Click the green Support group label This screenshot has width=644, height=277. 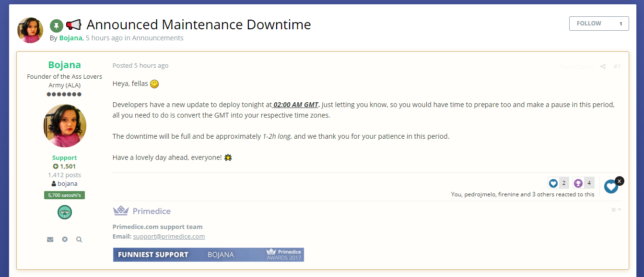(x=65, y=158)
